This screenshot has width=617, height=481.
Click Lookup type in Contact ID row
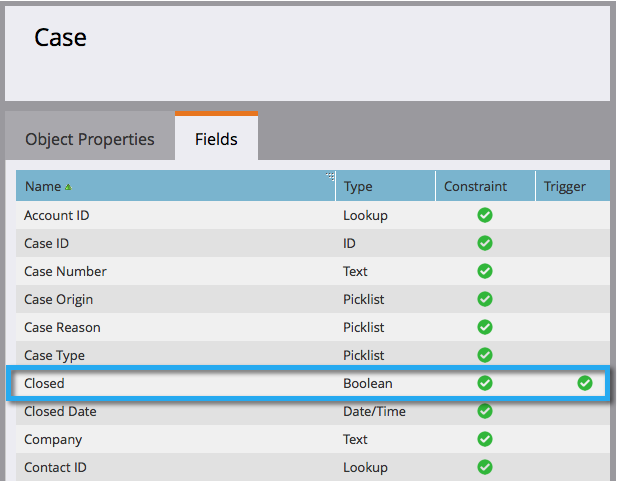pos(365,468)
